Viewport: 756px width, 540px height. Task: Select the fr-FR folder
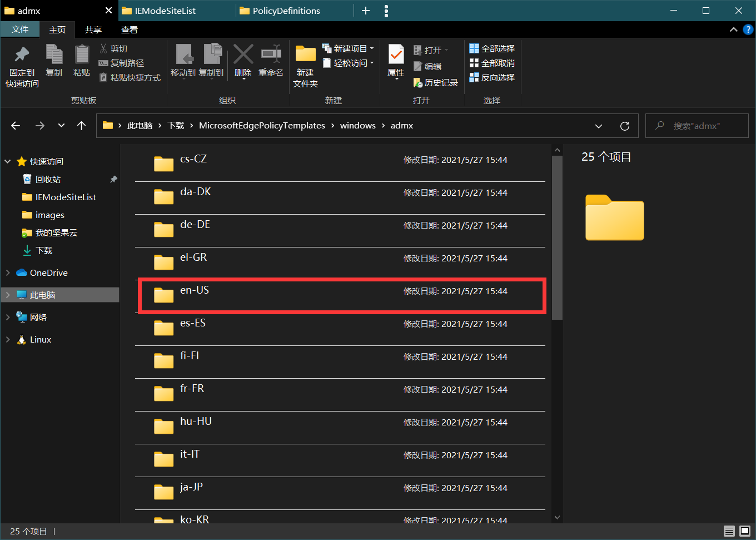click(340, 395)
